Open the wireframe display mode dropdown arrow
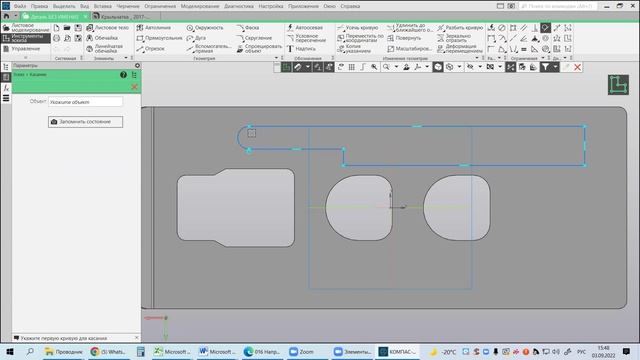640x360 pixels. click(x=459, y=67)
